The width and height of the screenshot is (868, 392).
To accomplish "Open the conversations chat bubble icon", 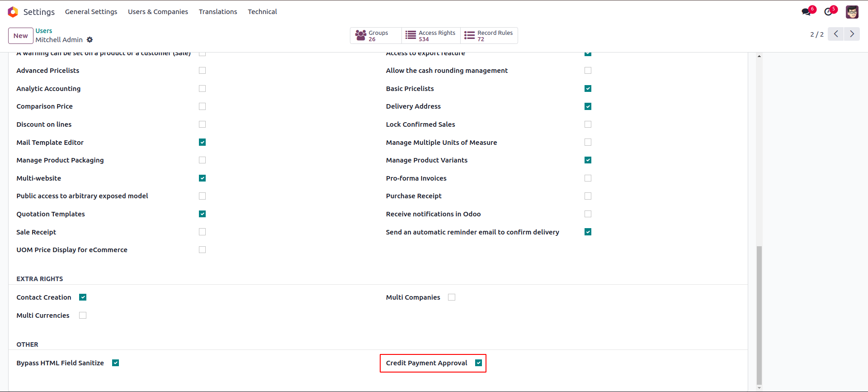I will (x=807, y=12).
